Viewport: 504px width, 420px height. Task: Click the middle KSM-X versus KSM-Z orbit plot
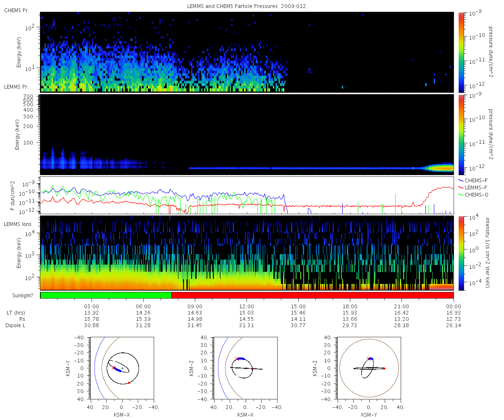246,368
